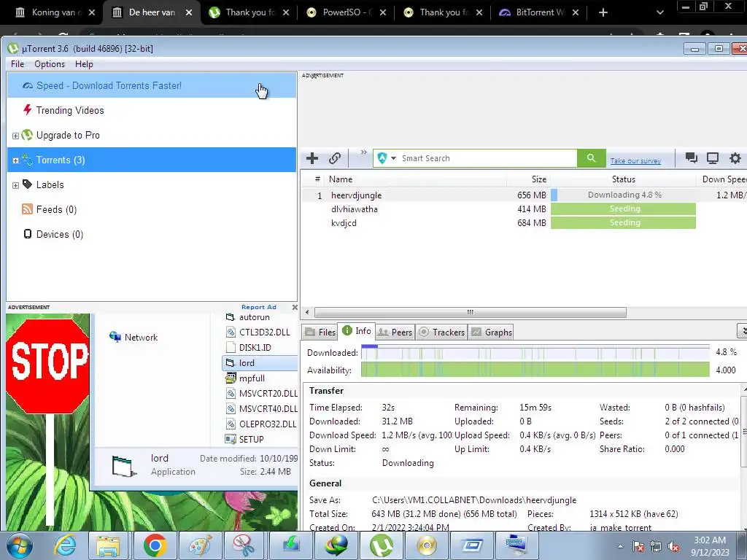This screenshot has height=560, width=747.
Task: Click the STOP sign advertisement image
Action: tap(47, 366)
